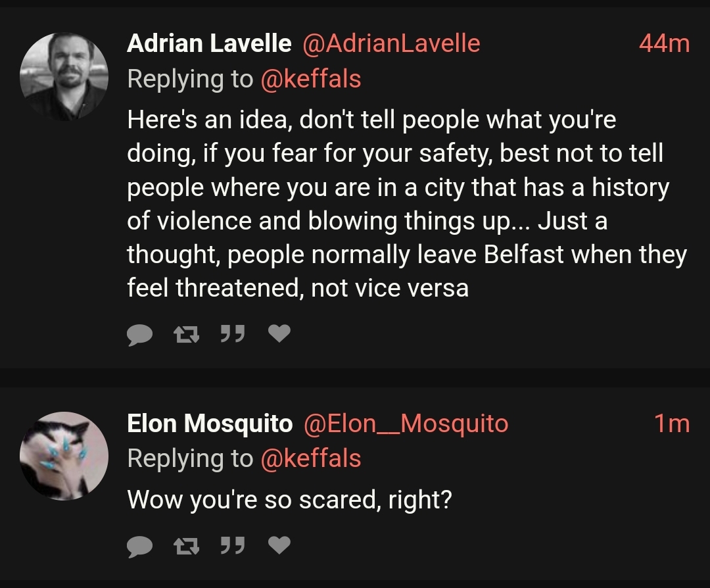The height and width of the screenshot is (588, 710).
Task: Open the 1m timestamp
Action: click(672, 424)
